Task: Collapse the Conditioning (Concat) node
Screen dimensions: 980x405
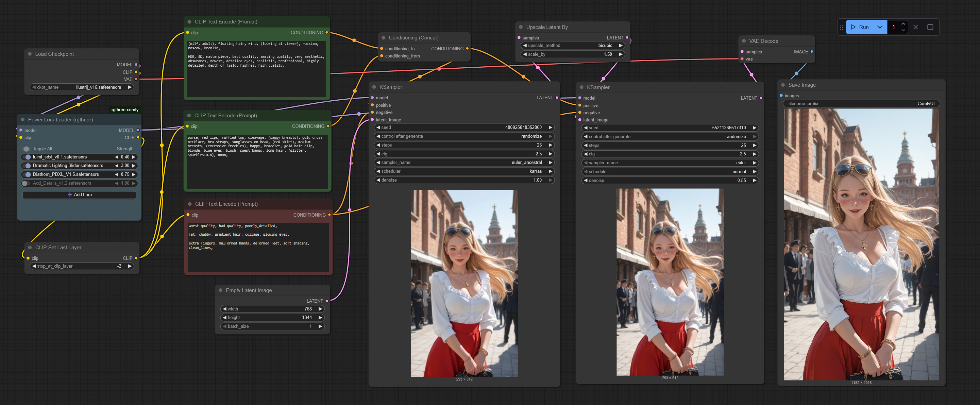Action: pos(384,38)
